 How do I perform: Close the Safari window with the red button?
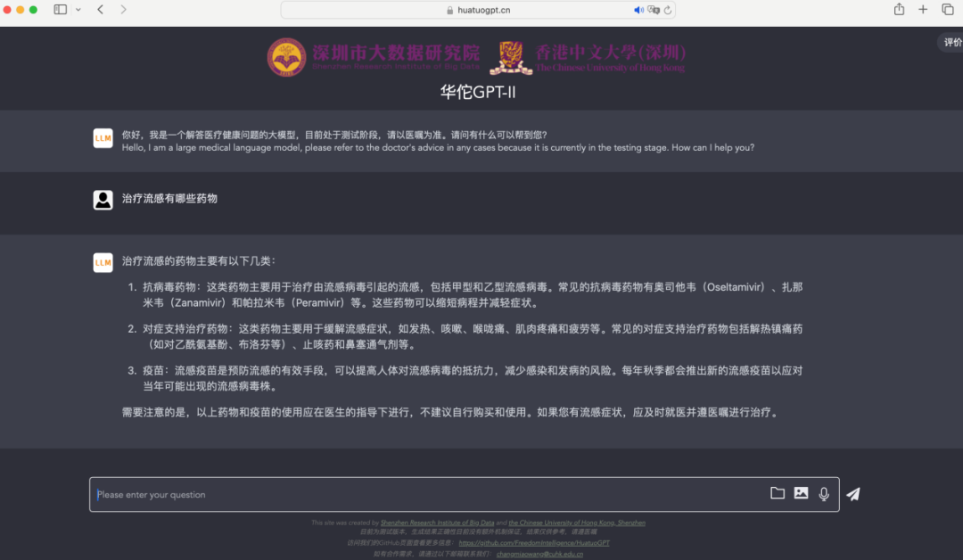click(x=7, y=10)
